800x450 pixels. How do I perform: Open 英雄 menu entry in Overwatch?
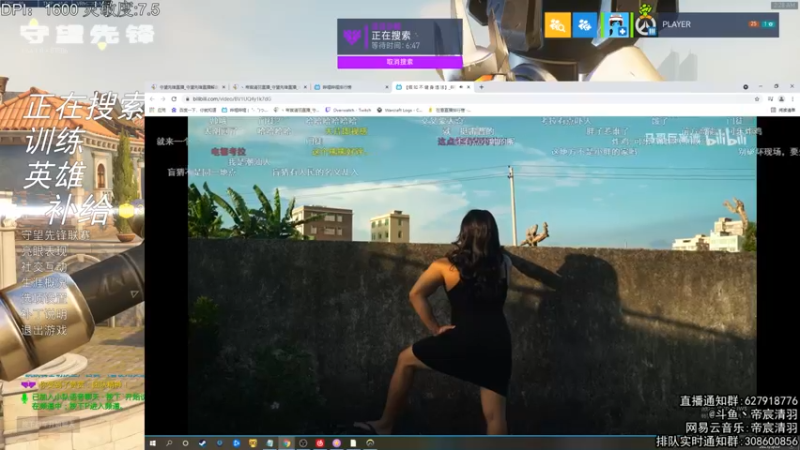click(x=55, y=175)
